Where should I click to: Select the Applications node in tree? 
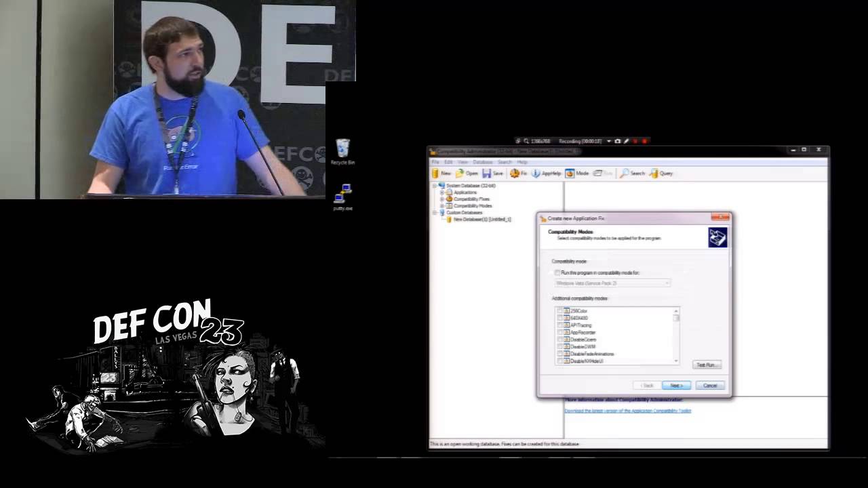(x=465, y=192)
